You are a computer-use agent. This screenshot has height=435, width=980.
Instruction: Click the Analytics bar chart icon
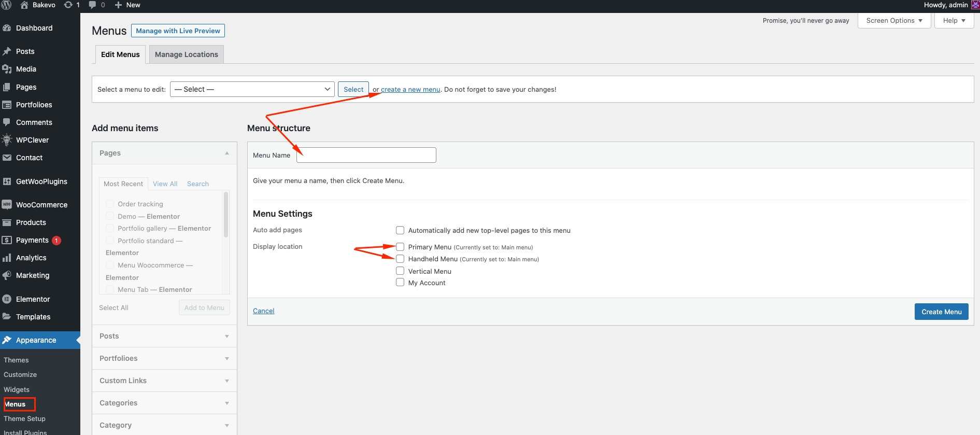tap(7, 258)
